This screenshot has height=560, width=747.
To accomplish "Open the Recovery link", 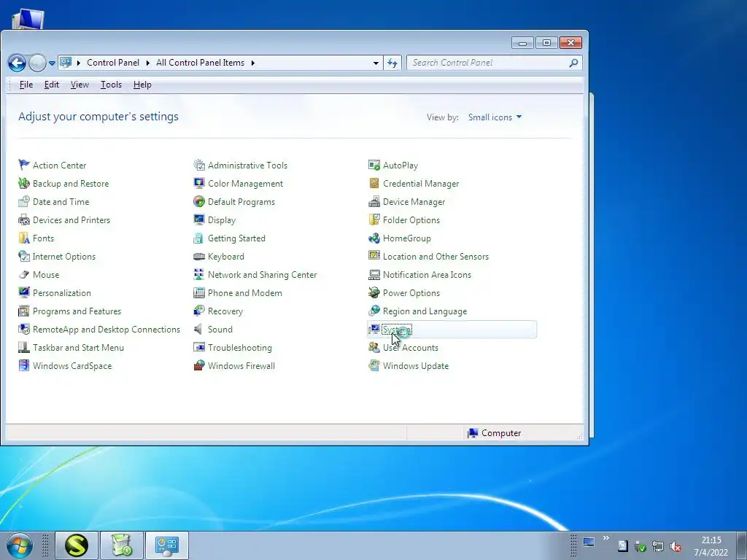I will (x=225, y=311).
